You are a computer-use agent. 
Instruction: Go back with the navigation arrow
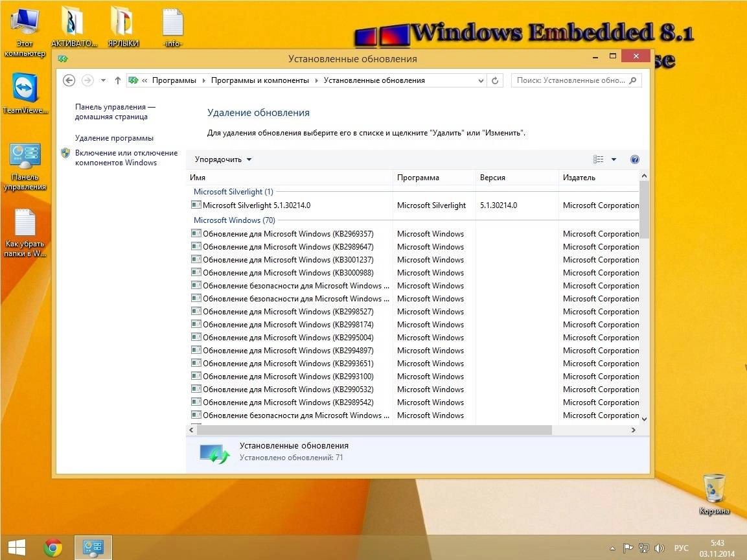[69, 80]
